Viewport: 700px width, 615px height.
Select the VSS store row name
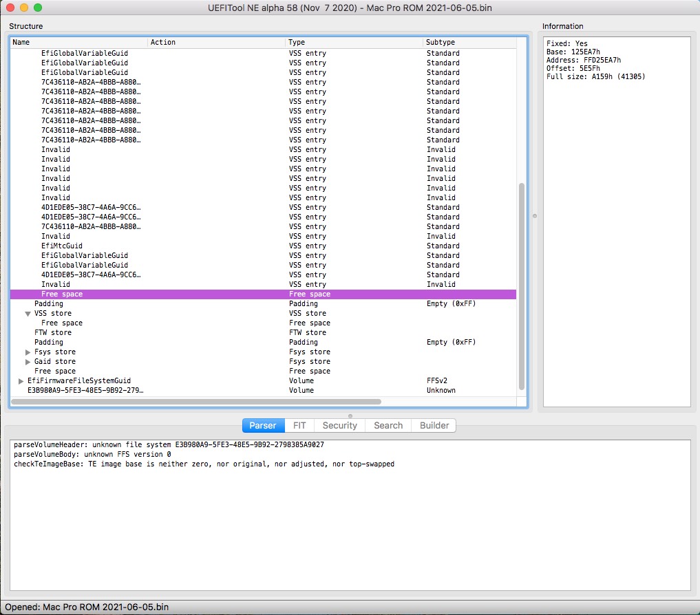(x=53, y=313)
